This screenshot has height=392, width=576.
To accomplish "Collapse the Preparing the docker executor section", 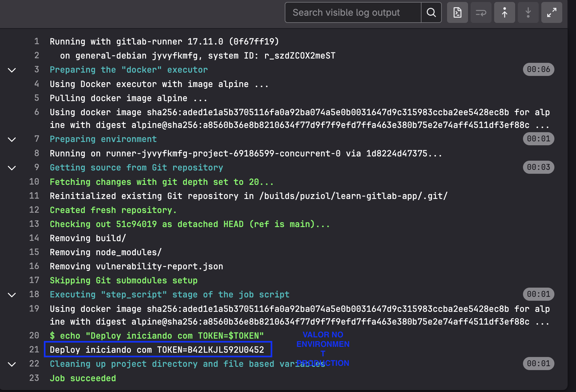I will 12,70.
